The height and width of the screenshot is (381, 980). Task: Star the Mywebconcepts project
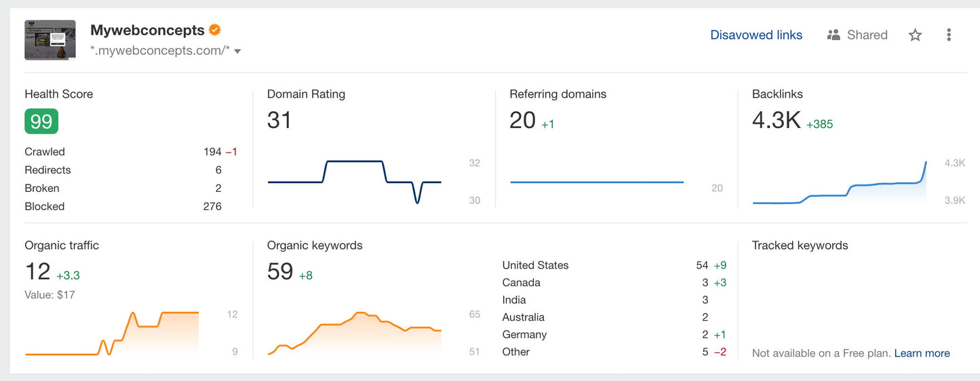(x=915, y=35)
